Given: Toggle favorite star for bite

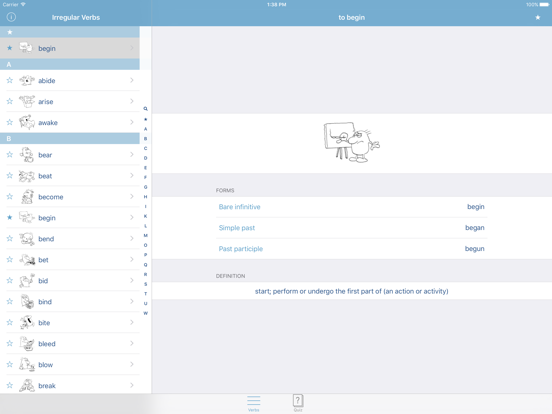Looking at the screenshot, I should click(10, 322).
